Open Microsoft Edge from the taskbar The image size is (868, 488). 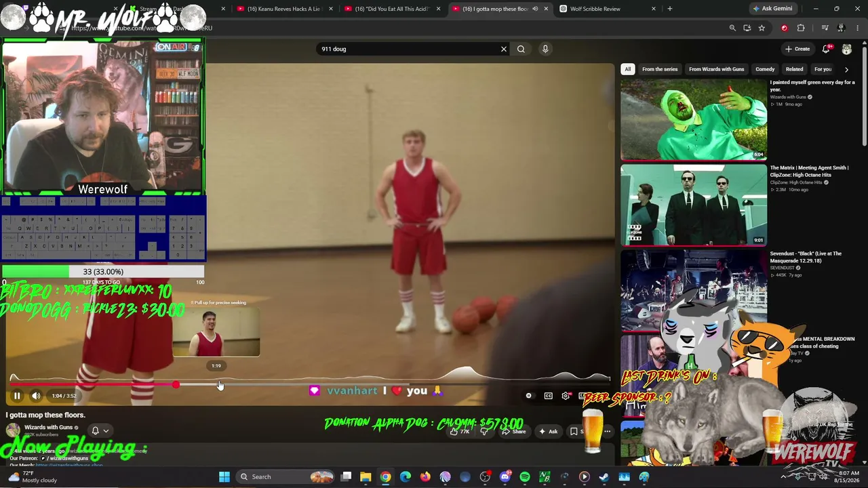click(406, 476)
